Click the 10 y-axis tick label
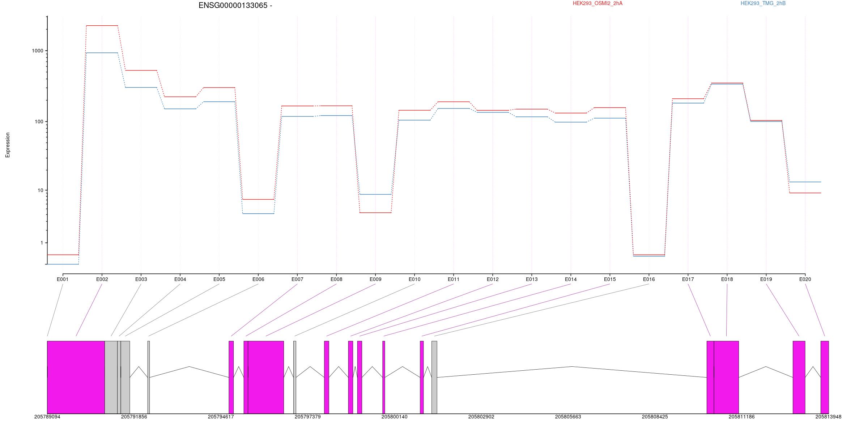 click(41, 191)
